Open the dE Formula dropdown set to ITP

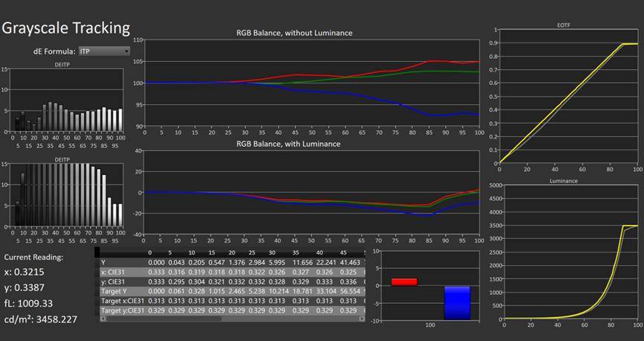(x=103, y=51)
